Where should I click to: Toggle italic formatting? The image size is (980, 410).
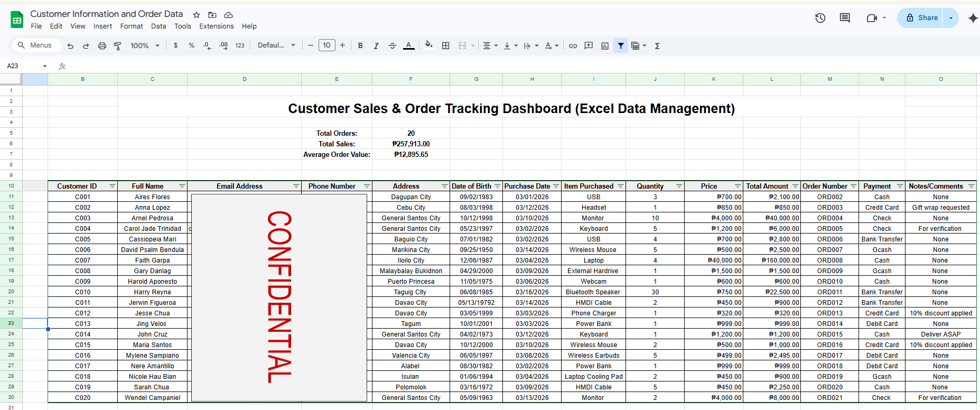(376, 46)
